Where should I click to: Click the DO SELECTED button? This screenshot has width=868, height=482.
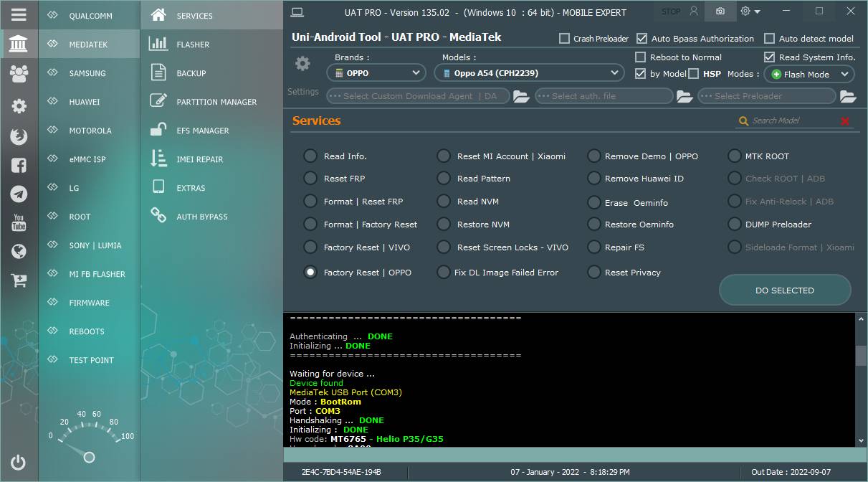(x=785, y=290)
